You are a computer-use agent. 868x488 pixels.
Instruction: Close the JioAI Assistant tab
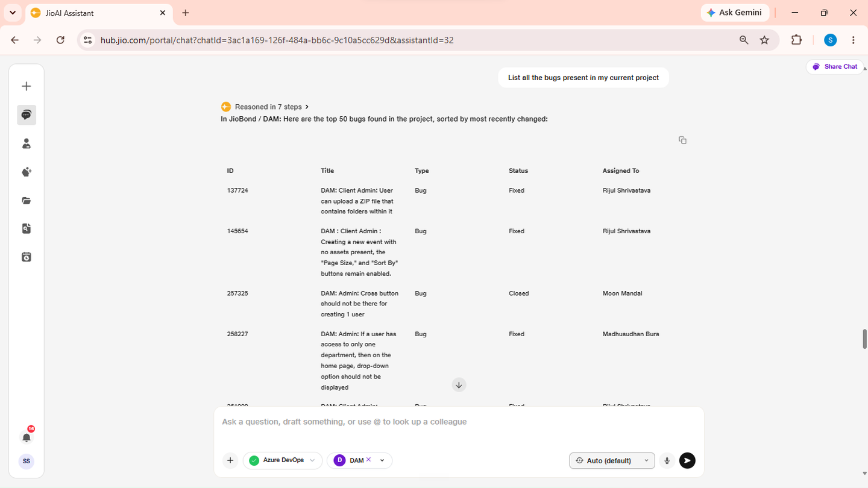[x=163, y=13]
